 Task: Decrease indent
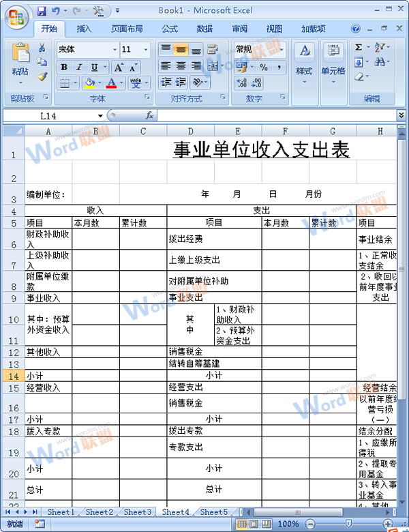pos(166,82)
